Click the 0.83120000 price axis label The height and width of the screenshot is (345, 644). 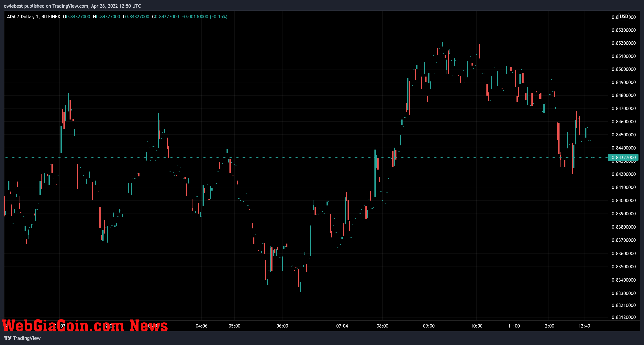pos(624,317)
